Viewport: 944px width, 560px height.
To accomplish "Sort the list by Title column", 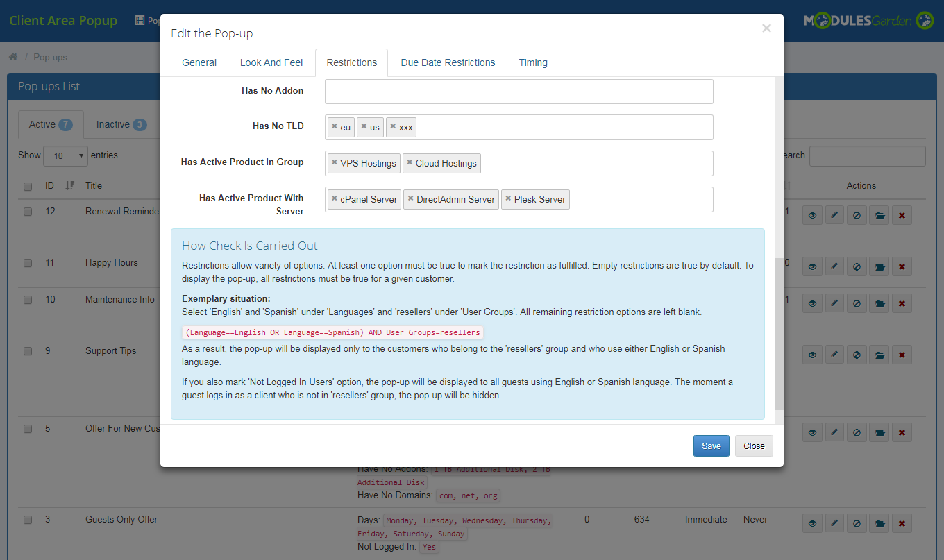I will [94, 185].
